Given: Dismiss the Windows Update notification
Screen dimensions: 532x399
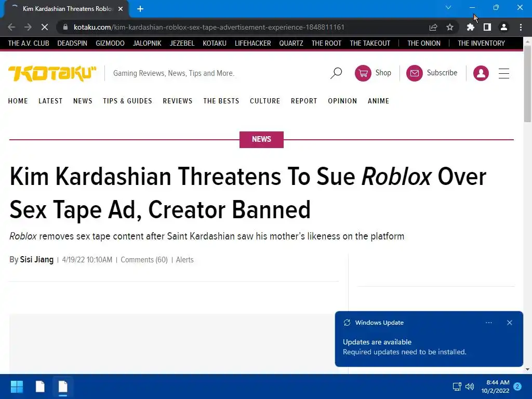Looking at the screenshot, I should [510, 323].
